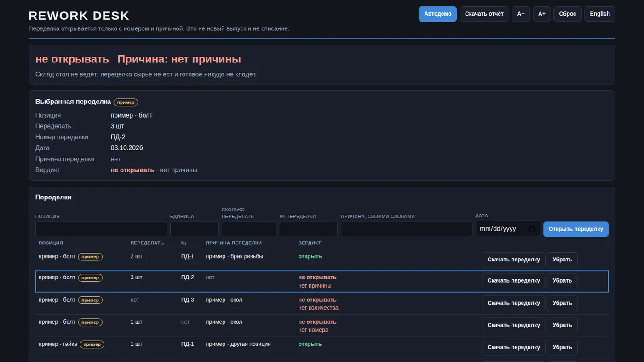Focus the № переделки input field

309,229
